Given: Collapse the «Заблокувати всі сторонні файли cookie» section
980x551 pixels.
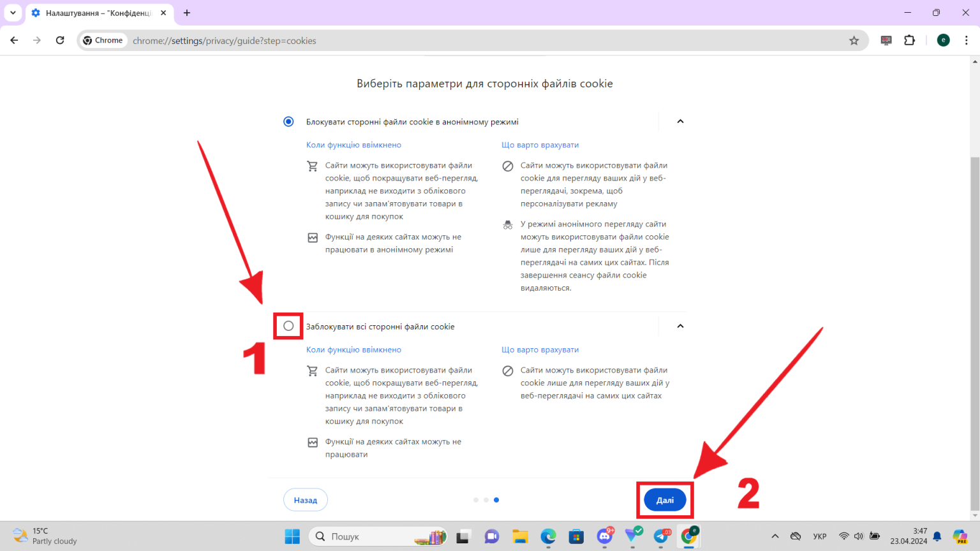Looking at the screenshot, I should pos(680,326).
